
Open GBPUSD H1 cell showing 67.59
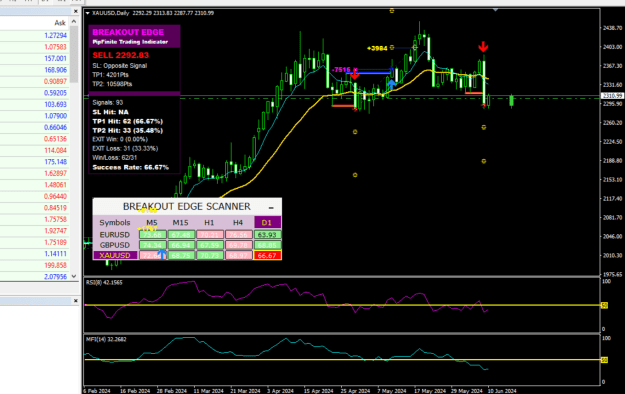tap(210, 245)
